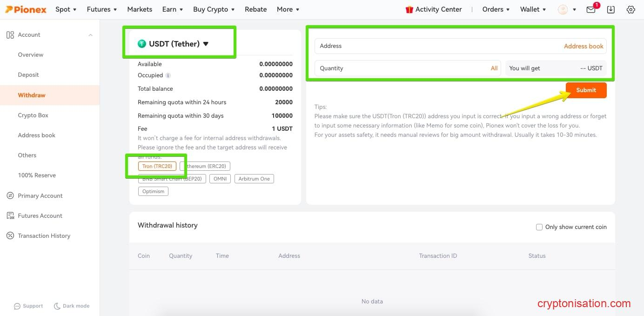Toggle Dark mode

click(72, 306)
